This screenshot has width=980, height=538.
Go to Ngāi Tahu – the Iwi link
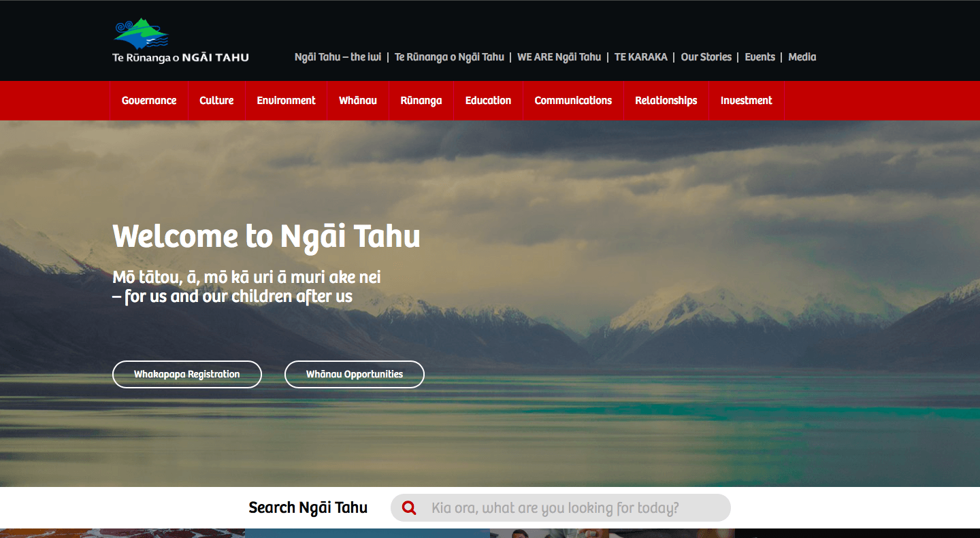(338, 57)
